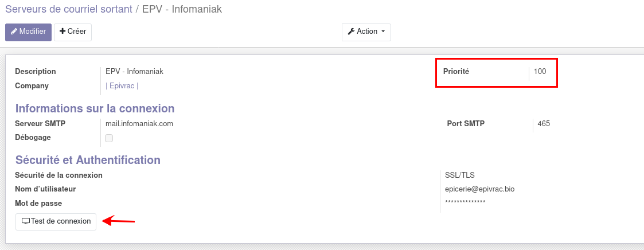Open the Epivrac company link
This screenshot has width=644, height=250.
click(x=122, y=86)
